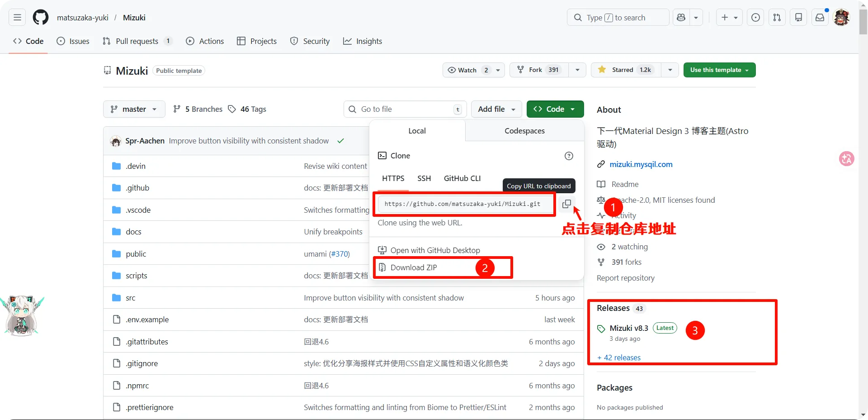Open pull requests icon in header
Image resolution: width=868 pixels, height=420 pixels.
(777, 18)
